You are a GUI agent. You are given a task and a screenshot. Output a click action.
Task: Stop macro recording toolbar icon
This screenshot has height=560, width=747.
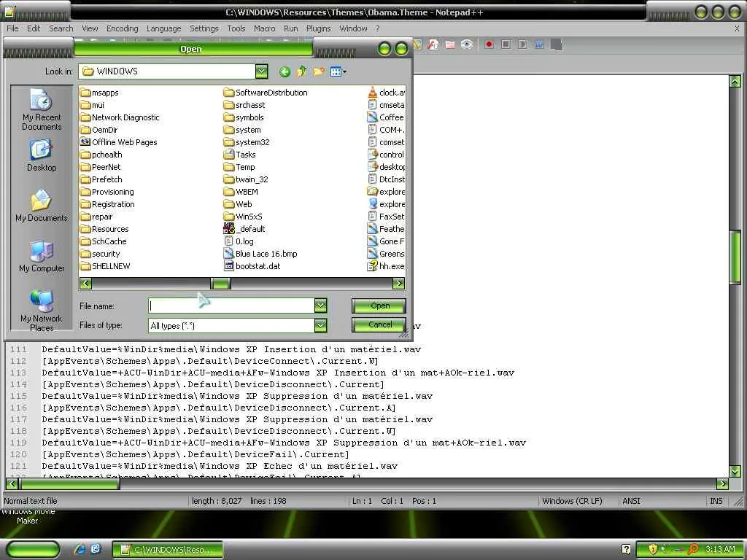506,44
